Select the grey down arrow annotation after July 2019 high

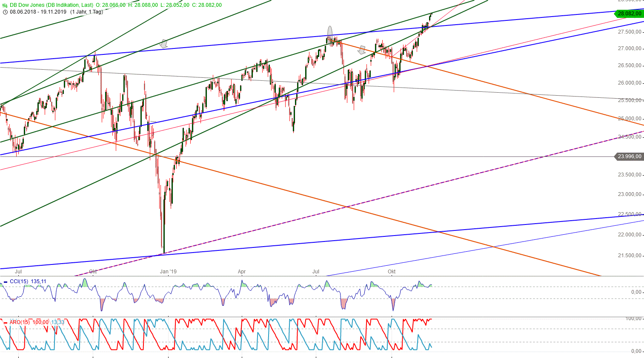point(362,50)
